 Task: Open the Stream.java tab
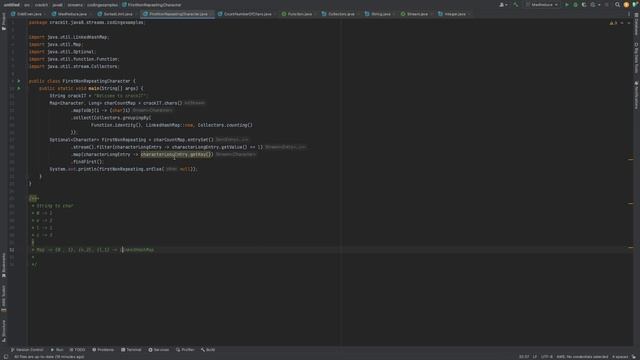pos(415,14)
